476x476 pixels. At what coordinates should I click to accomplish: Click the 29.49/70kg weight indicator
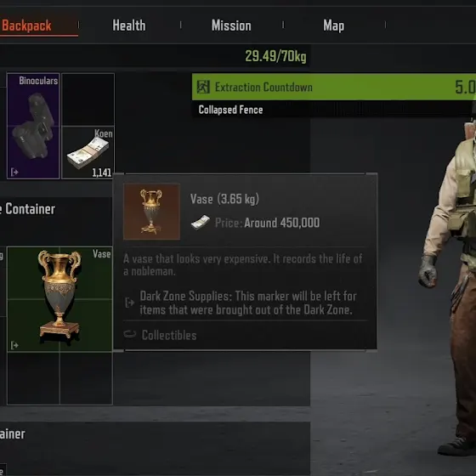(275, 56)
